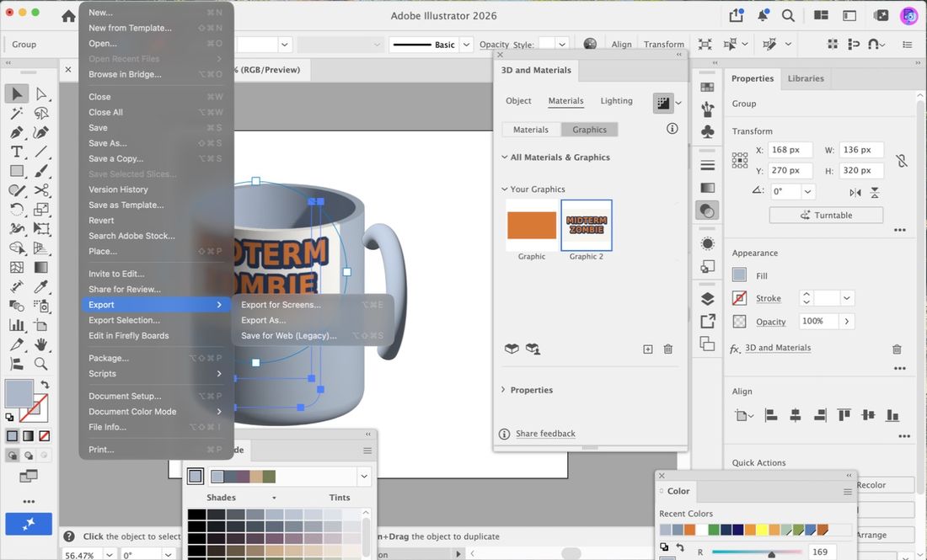Select the Hand tool
This screenshot has width=927, height=560.
(40, 344)
